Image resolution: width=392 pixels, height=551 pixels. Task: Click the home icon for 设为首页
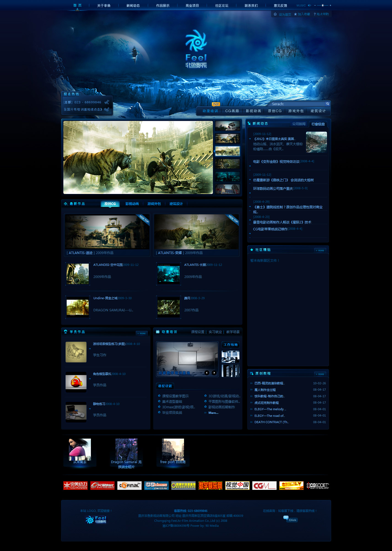[x=275, y=14]
